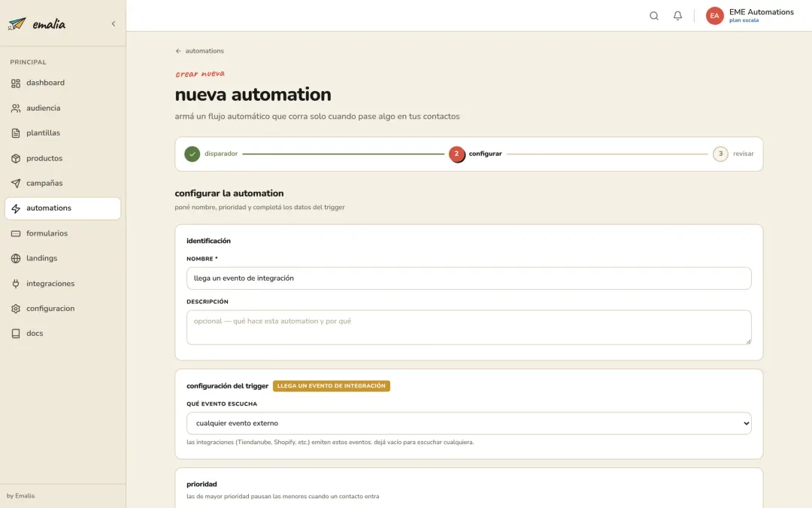
Task: Click the landings globe icon
Action: (16, 259)
